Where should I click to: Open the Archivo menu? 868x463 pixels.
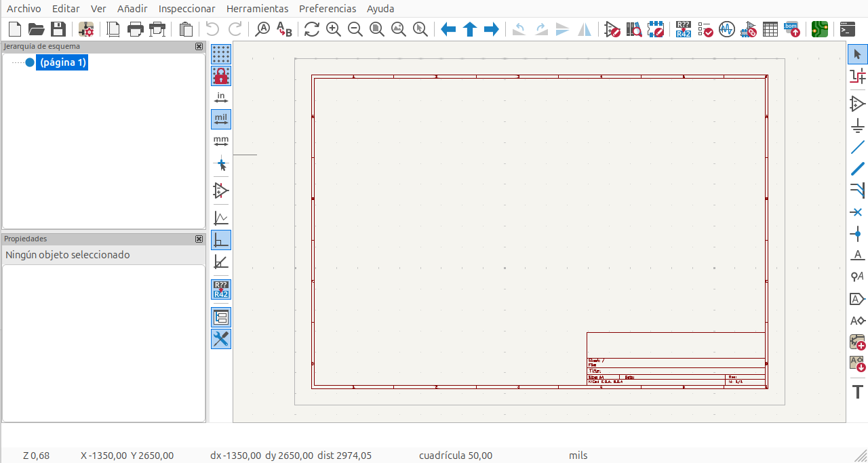[24, 9]
